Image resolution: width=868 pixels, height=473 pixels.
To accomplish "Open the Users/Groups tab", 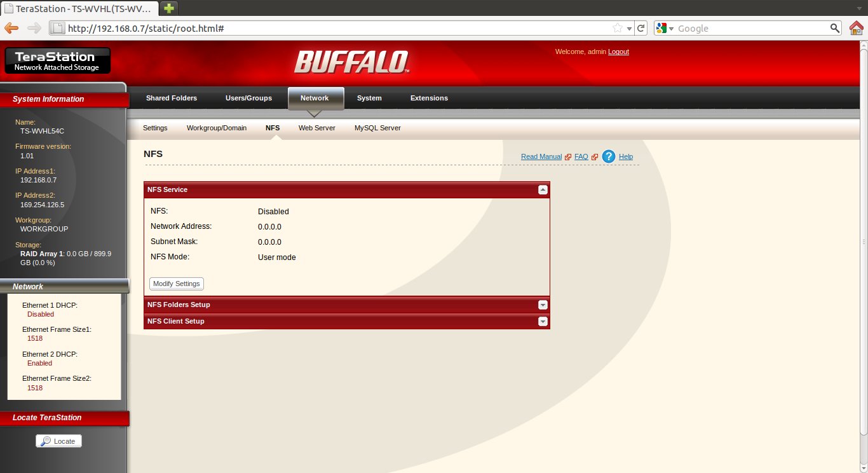I will tap(248, 98).
